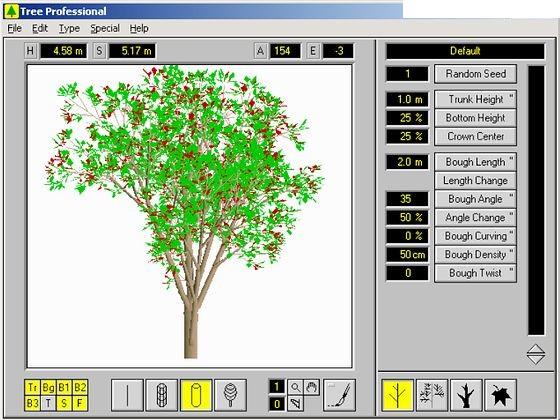Click the spread value 5.17 m
The width and height of the screenshot is (560, 420).
coord(132,51)
